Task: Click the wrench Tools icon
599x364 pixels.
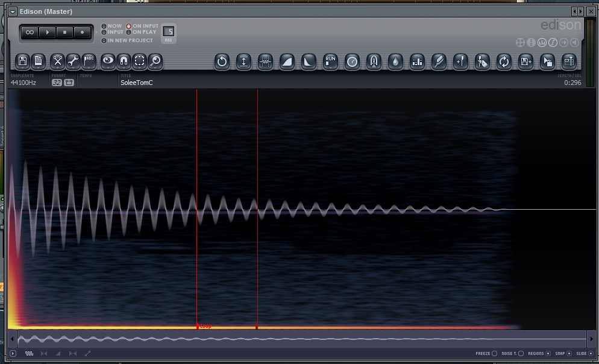Action: click(73, 61)
